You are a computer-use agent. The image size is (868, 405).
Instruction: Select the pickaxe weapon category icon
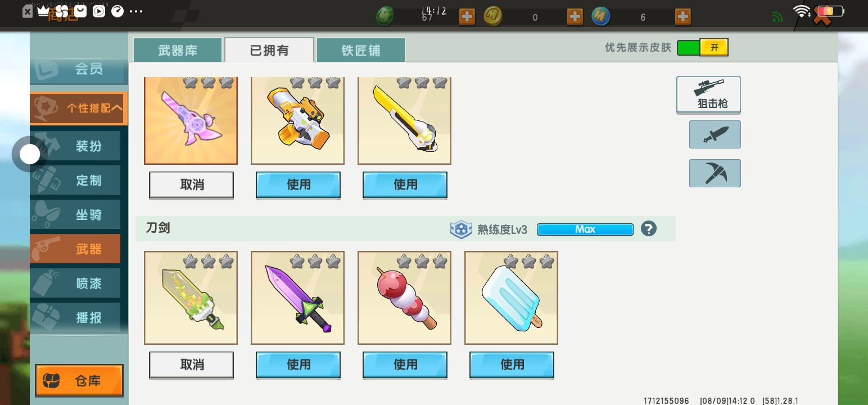(x=715, y=173)
